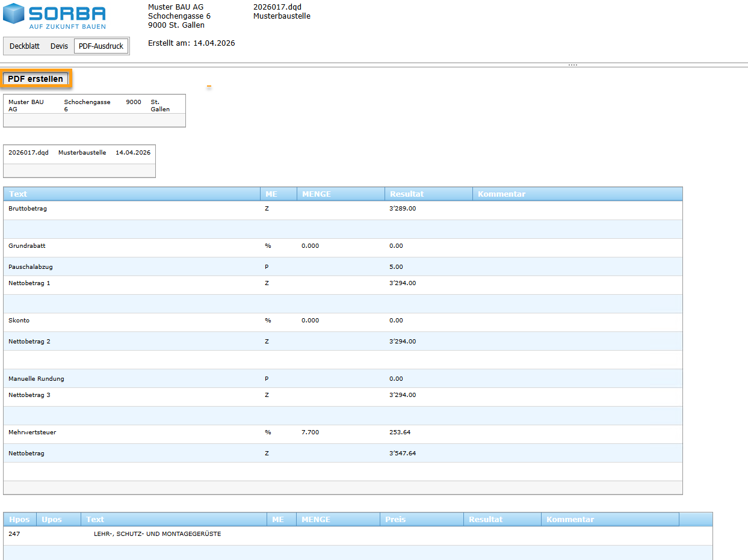Click the Skonto quantity 0.000
This screenshot has height=560, width=748.
point(311,321)
